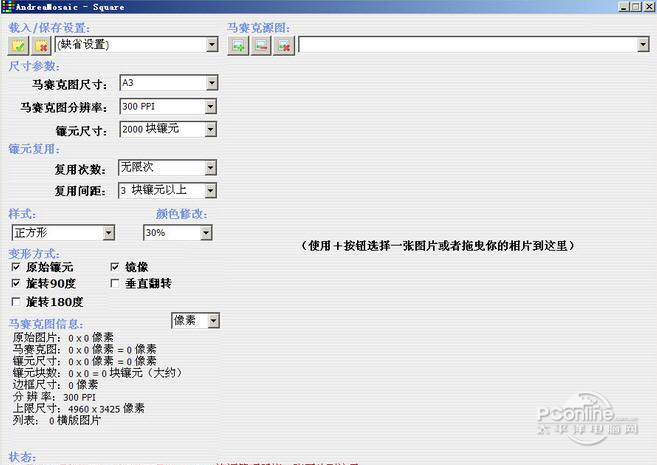Click the 上限尺寸 4960 x 3425 像素 line
The width and height of the screenshot is (657, 465).
pyautogui.click(x=79, y=408)
